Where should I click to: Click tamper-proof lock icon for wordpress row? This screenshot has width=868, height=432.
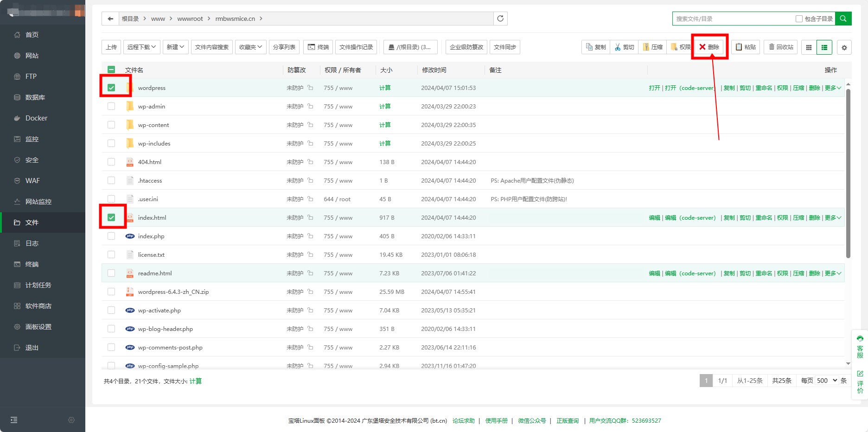(x=310, y=88)
